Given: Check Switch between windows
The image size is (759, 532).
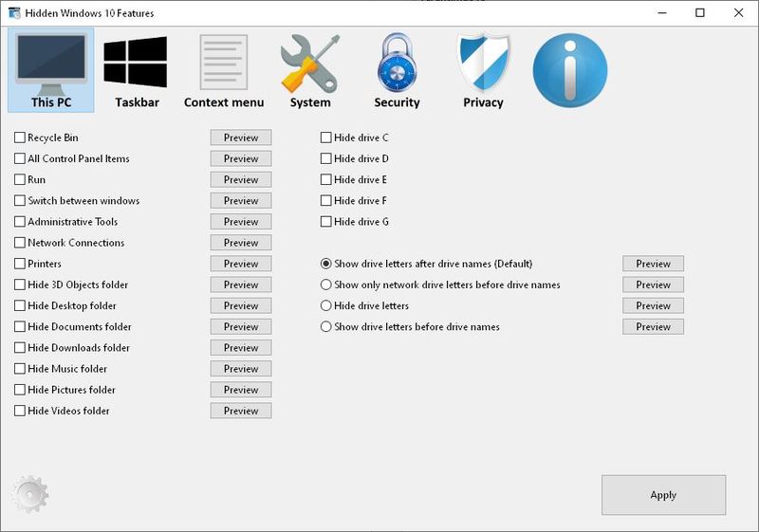Looking at the screenshot, I should click(20, 201).
